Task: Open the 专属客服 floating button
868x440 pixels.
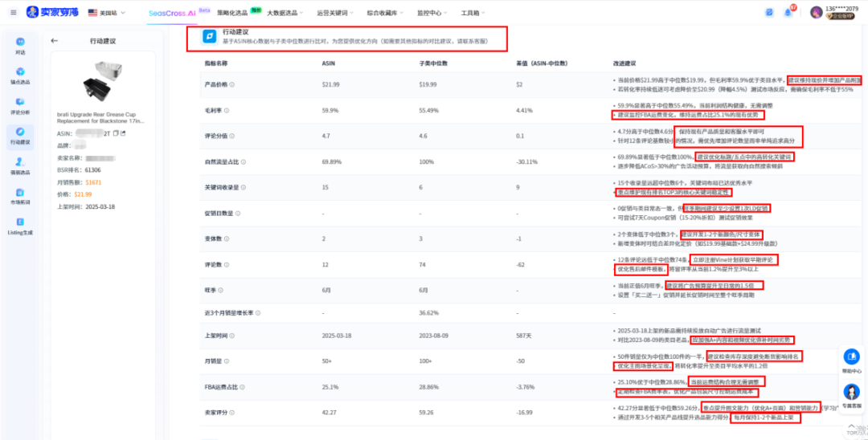Action: (851, 397)
